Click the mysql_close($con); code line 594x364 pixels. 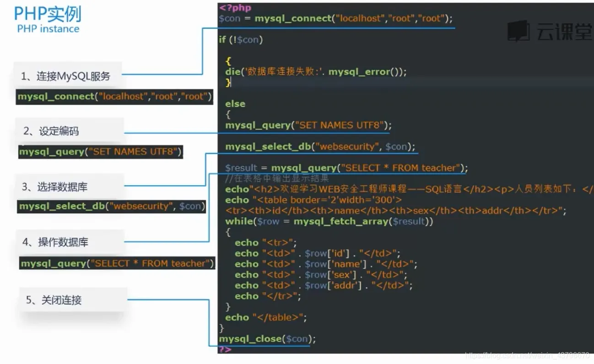(x=268, y=339)
